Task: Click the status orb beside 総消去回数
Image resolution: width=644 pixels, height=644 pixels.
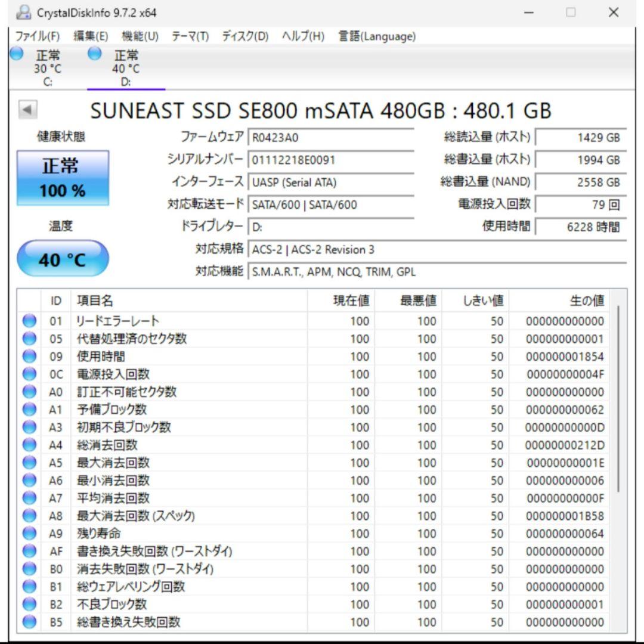Action: [x=29, y=445]
